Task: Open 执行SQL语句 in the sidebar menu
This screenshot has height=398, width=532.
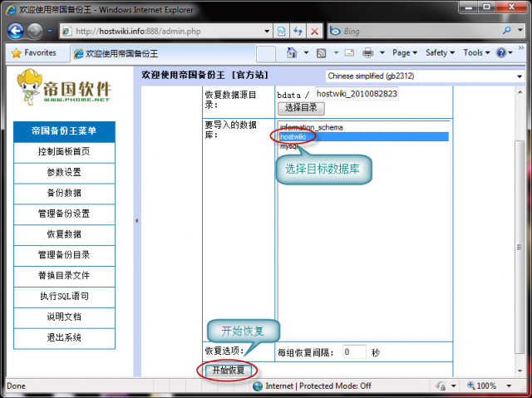Action: (x=64, y=296)
